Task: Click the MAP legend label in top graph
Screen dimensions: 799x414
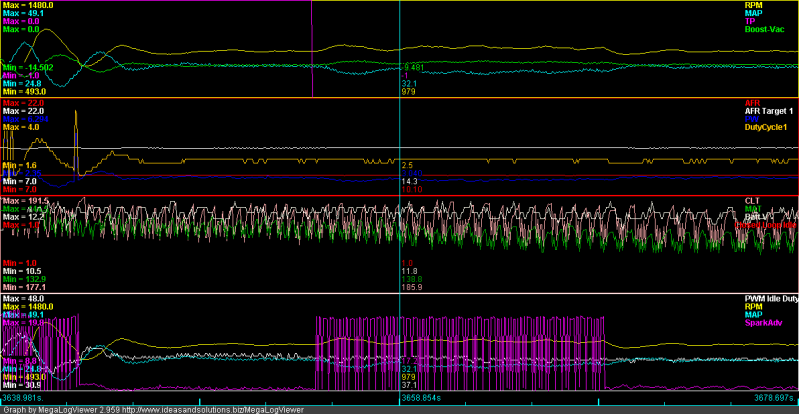Action: [x=752, y=13]
